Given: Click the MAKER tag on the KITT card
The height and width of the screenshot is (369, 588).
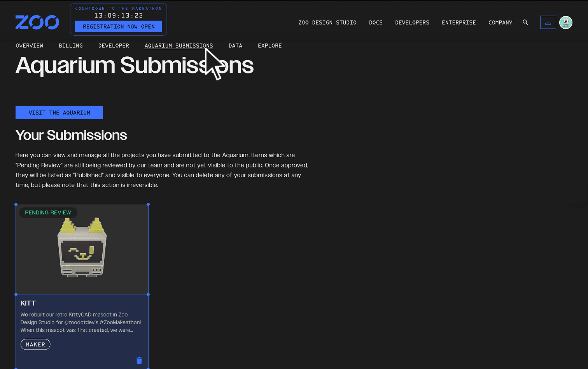Looking at the screenshot, I should click(x=35, y=344).
